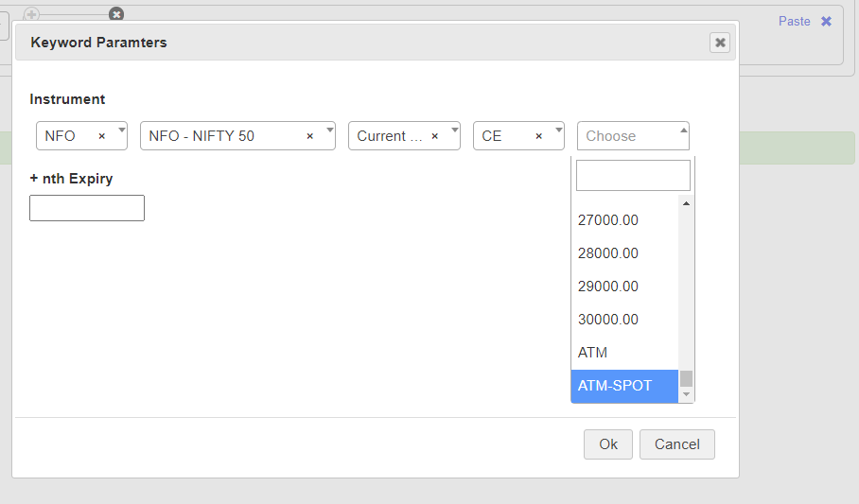Screen dimensions: 859x504
Task: Choose the 28000.00 strike
Action: [624, 253]
